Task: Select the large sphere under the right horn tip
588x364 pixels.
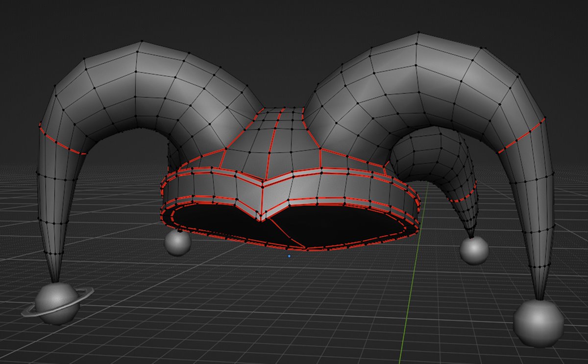Action: click(x=539, y=323)
